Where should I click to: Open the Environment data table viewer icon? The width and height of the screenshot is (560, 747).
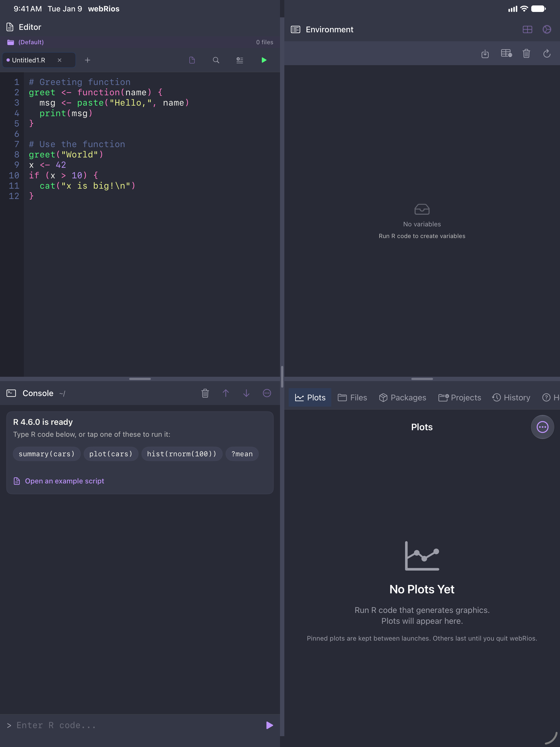(506, 53)
